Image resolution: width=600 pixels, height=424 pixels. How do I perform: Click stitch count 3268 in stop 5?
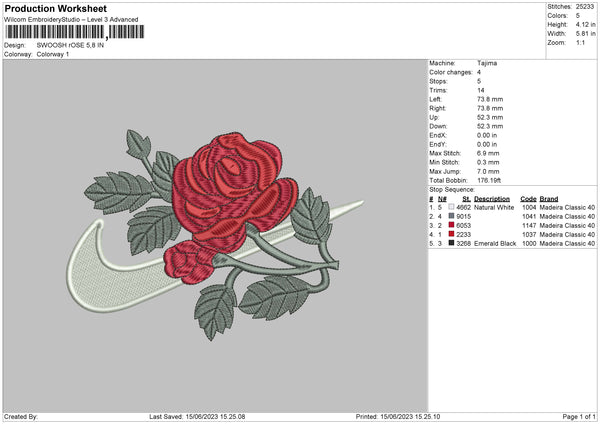463,243
